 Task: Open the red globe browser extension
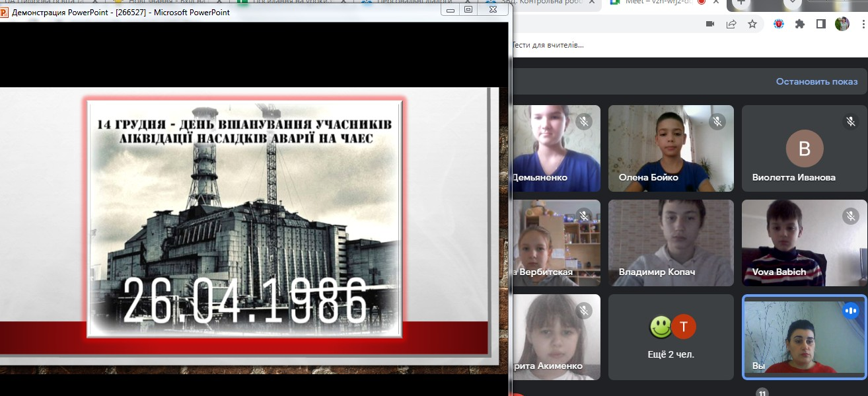pyautogui.click(x=779, y=24)
